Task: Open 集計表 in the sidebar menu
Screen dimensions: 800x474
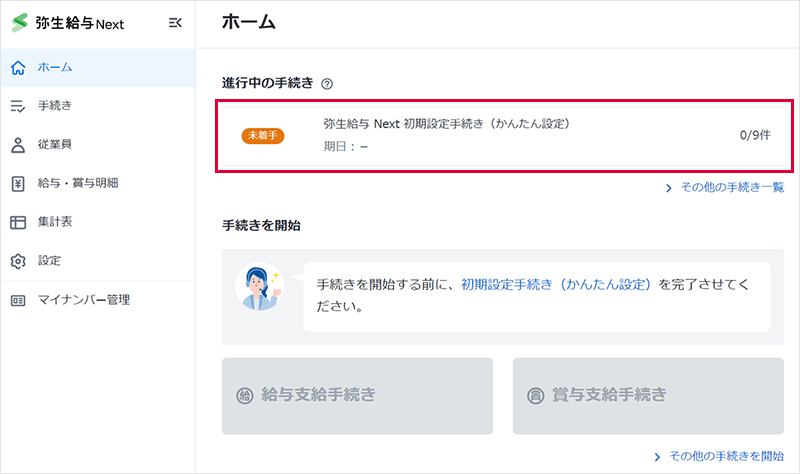Action: (x=97, y=222)
